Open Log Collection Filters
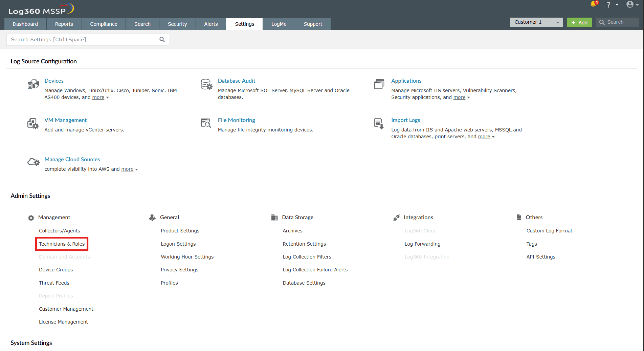Screen dimensions: 644x351 (307, 257)
